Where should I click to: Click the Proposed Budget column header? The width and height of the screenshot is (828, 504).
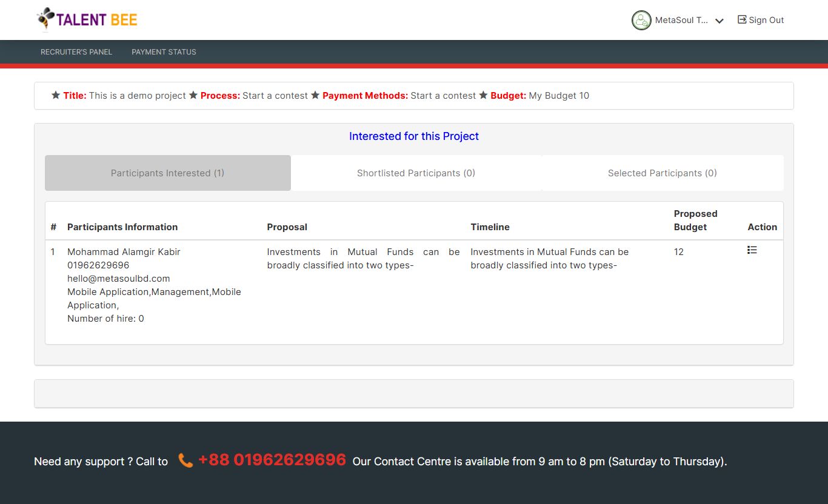click(695, 220)
